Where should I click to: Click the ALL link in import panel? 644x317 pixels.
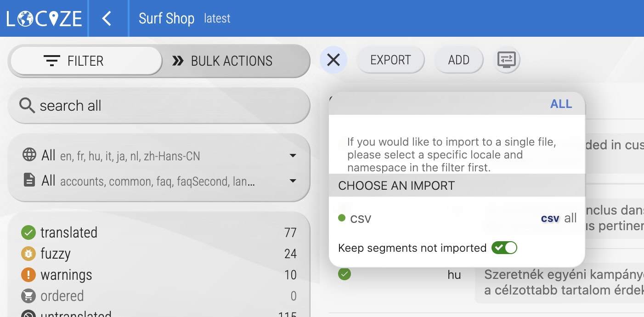[x=561, y=104]
